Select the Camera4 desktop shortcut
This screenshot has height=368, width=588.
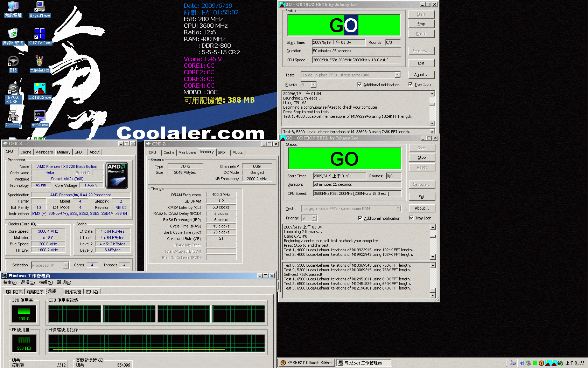pyautogui.click(x=13, y=119)
